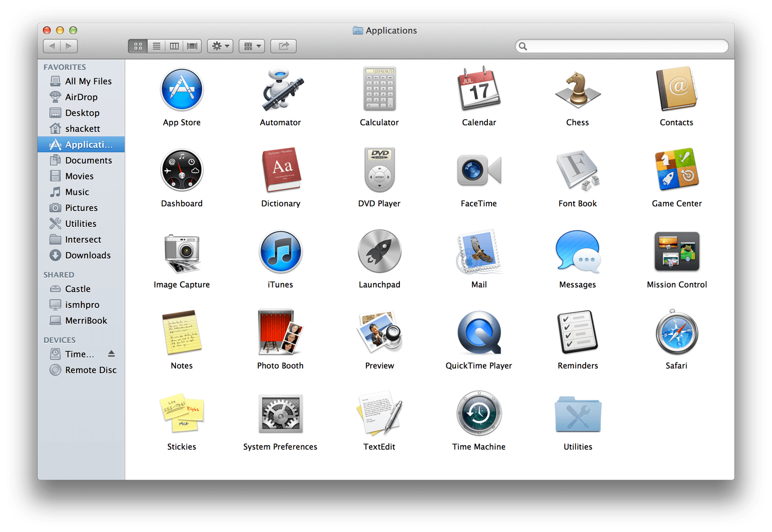Click the FaceTime camera icon
Screen dimensions: 772x532
pyautogui.click(x=479, y=170)
